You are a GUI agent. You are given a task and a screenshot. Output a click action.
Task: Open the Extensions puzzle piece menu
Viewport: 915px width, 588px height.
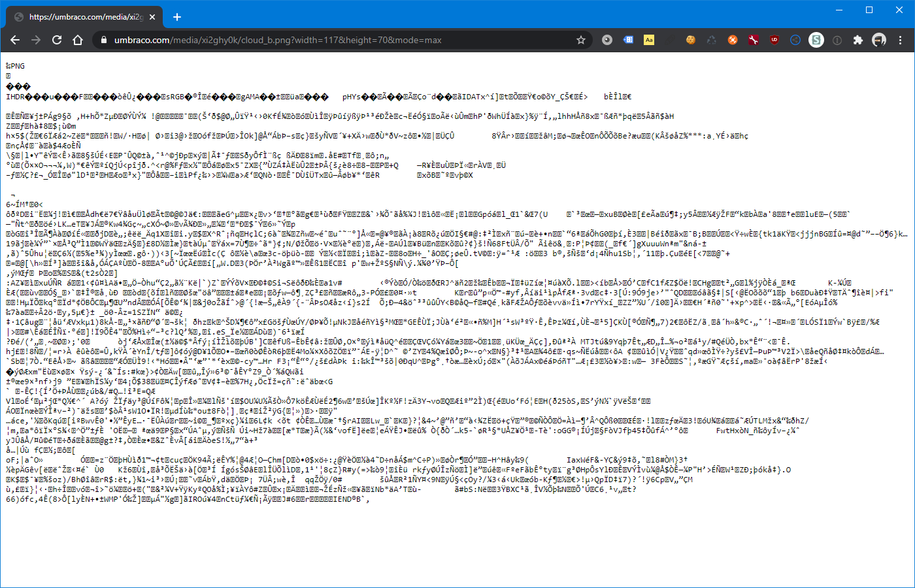(x=858, y=40)
